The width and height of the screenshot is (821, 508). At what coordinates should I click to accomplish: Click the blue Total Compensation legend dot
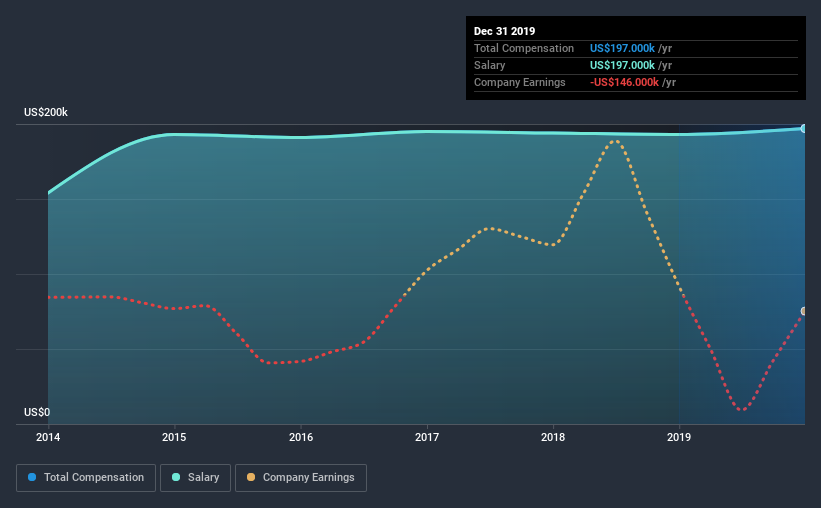point(32,477)
